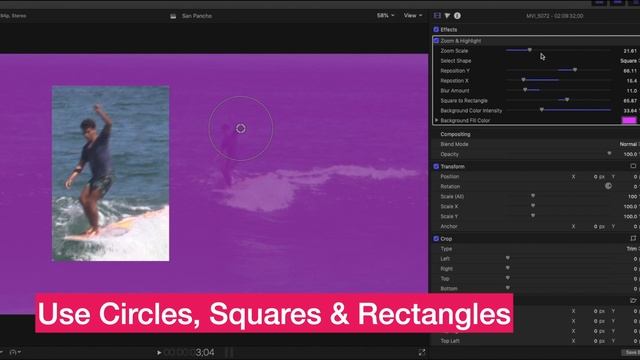Open the Color inspector triangle icon
The width and height of the screenshot is (640, 360).
coord(447,16)
